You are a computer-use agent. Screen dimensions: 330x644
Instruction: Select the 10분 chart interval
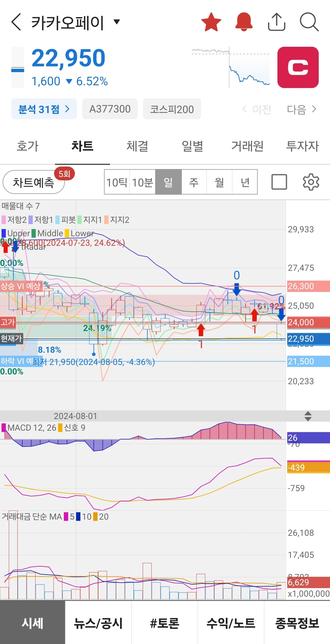(142, 182)
